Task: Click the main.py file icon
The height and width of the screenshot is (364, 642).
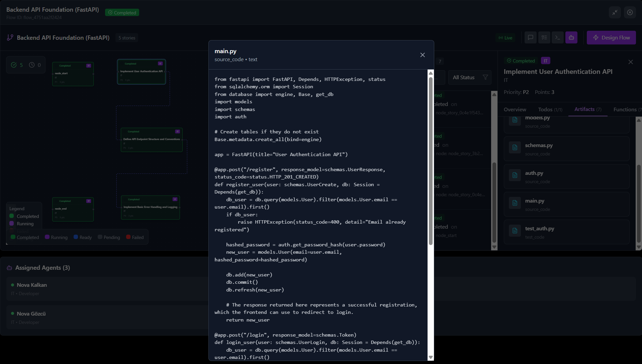Action: tap(515, 203)
